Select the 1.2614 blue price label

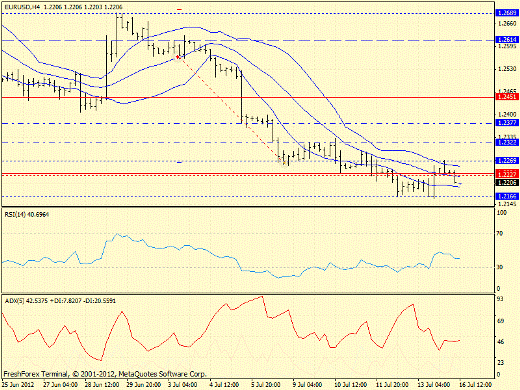[x=507, y=40]
